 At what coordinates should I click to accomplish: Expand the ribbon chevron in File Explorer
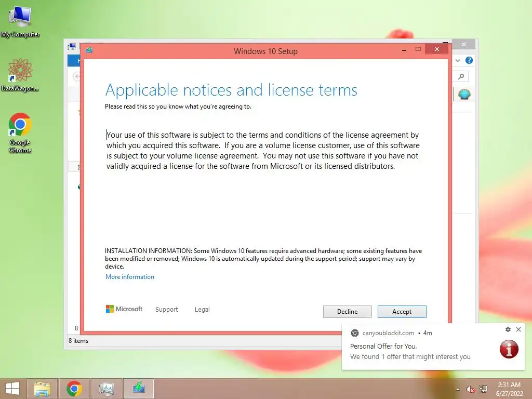(x=458, y=60)
